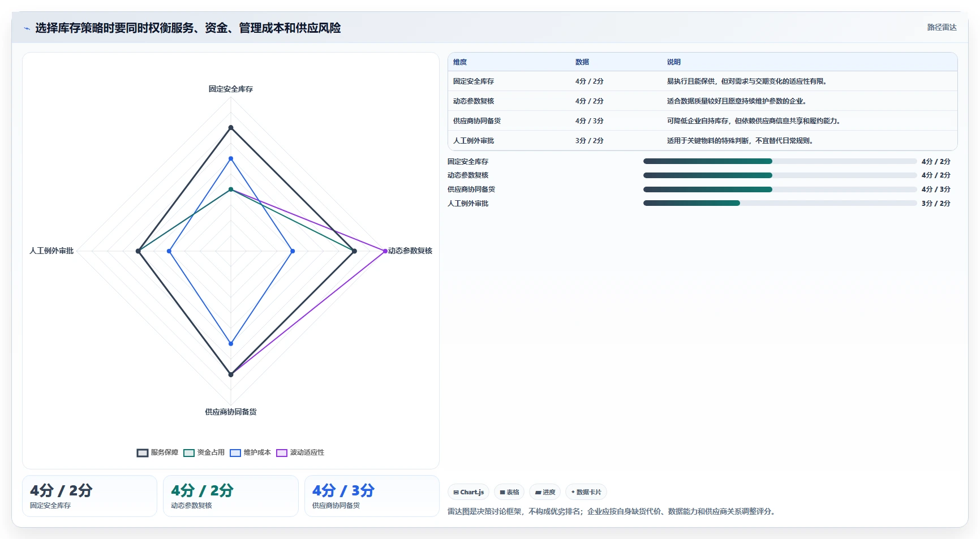The height and width of the screenshot is (539, 980).
Task: Click the small icon before the page title
Action: (x=27, y=28)
